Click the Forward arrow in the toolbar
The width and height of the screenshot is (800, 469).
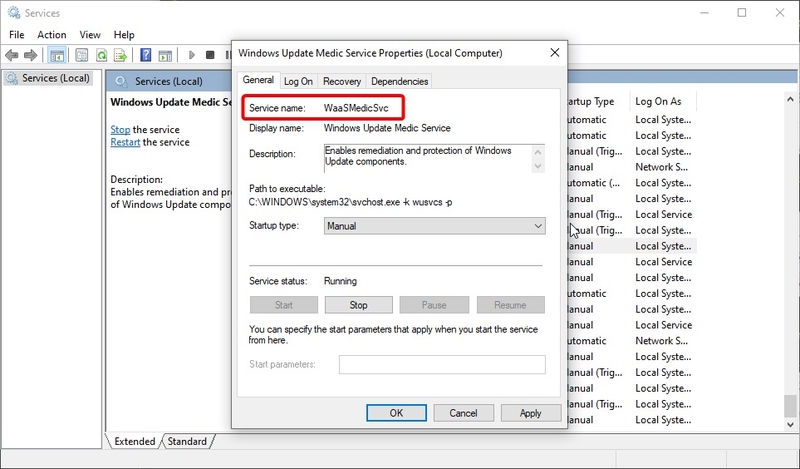pos(31,55)
